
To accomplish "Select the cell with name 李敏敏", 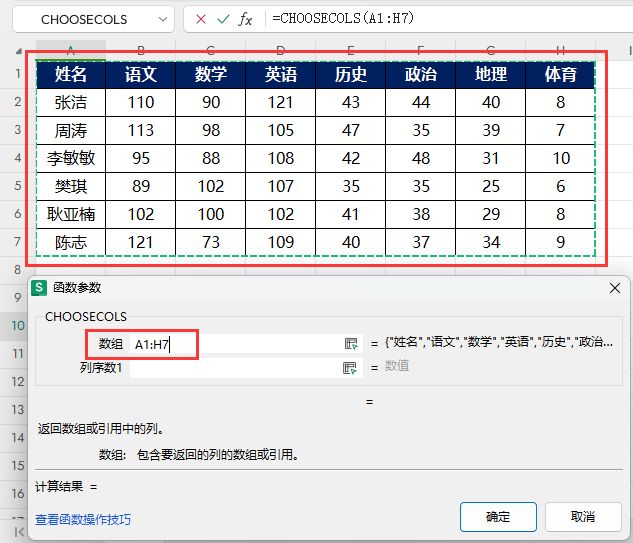I will 71,158.
